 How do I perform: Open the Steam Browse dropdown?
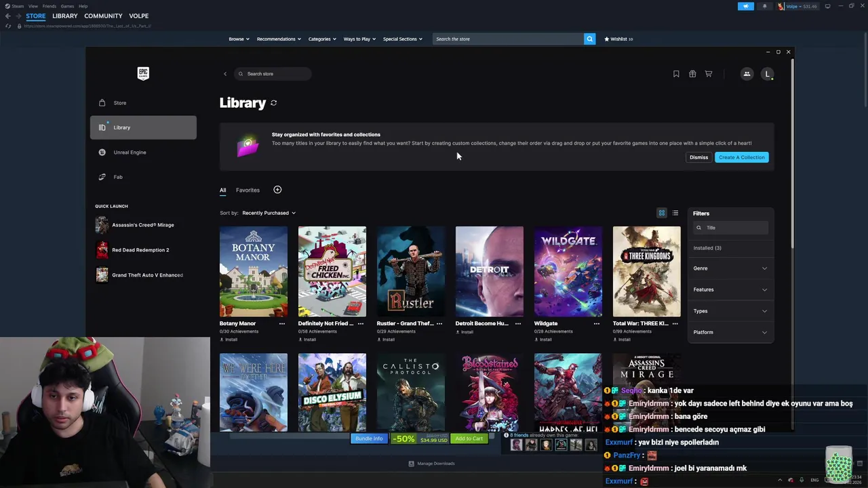tap(239, 39)
